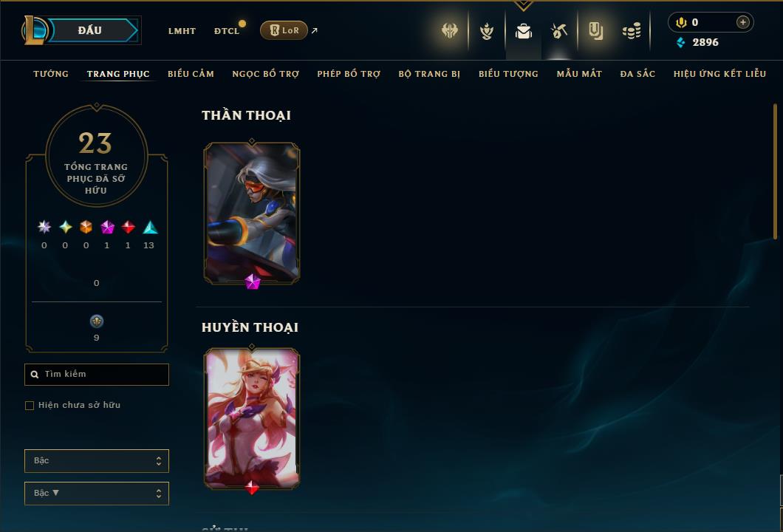Open the store coins icon
This screenshot has width=783, height=532.
tap(632, 31)
